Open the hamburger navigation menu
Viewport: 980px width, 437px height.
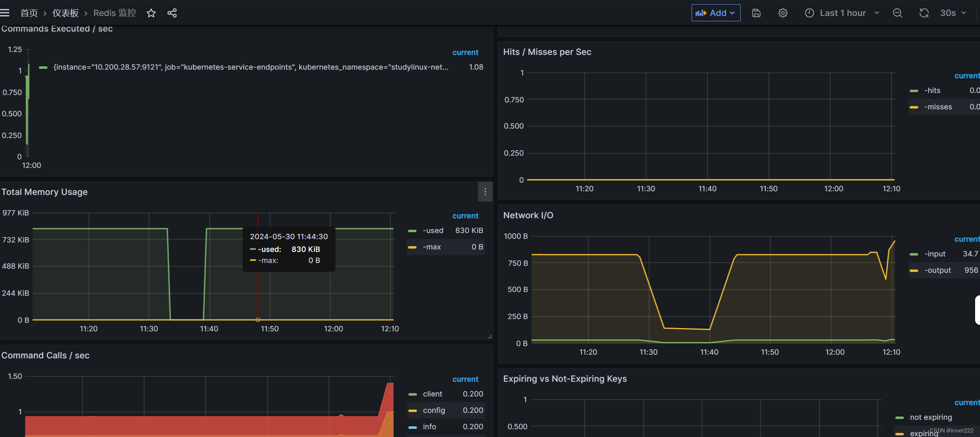[5, 13]
